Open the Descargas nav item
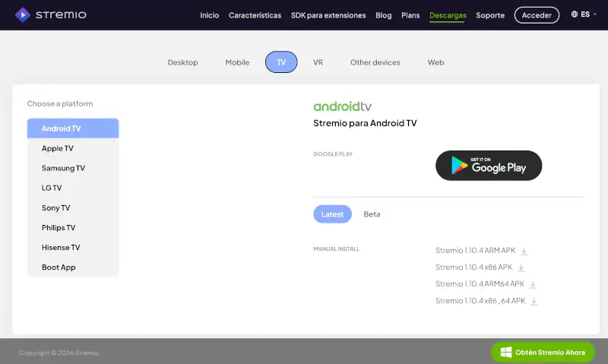Screen dimensions: 608x364 click(x=448, y=15)
